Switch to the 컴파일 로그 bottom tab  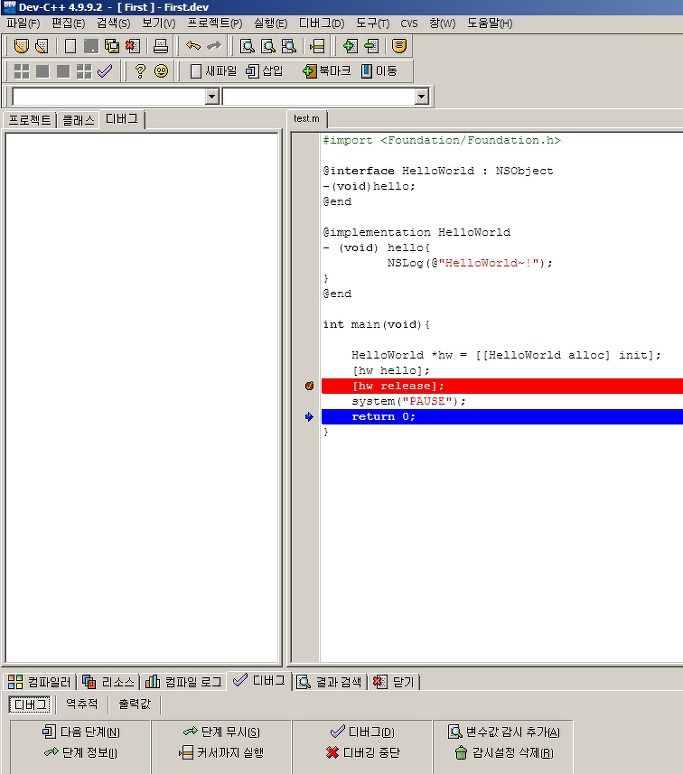[x=183, y=682]
